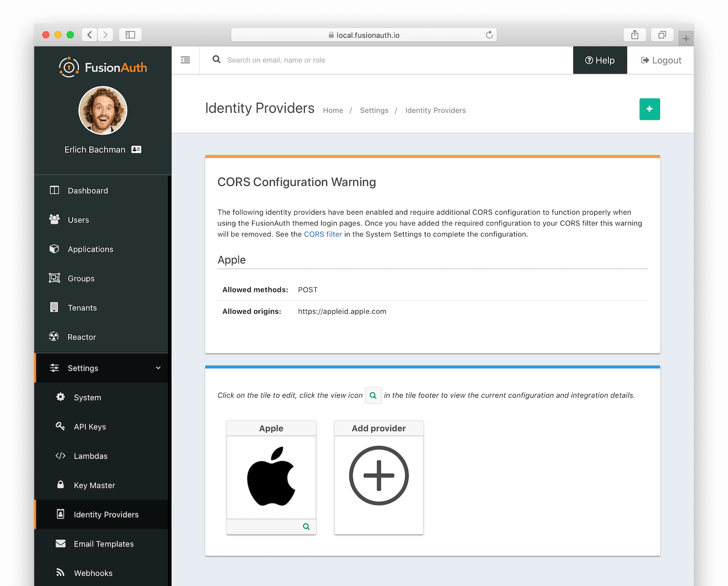Collapse the Settings menu chevron
Image resolution: width=728 pixels, height=586 pixels.
pyautogui.click(x=158, y=368)
